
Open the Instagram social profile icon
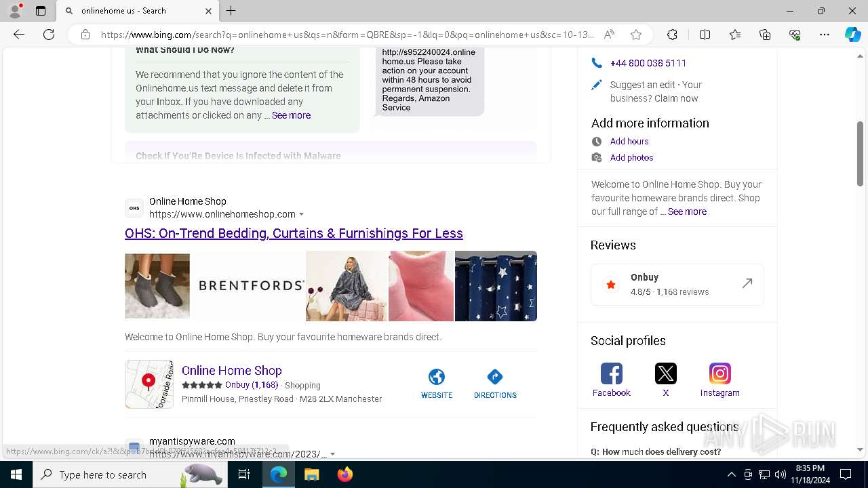(x=720, y=373)
